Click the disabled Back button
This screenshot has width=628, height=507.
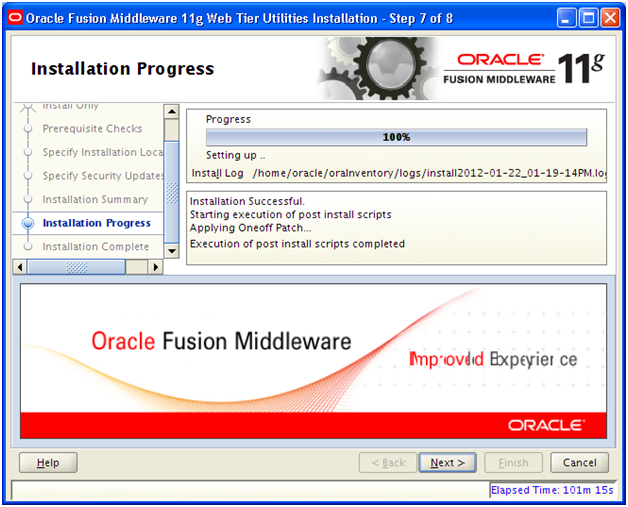[x=388, y=463]
